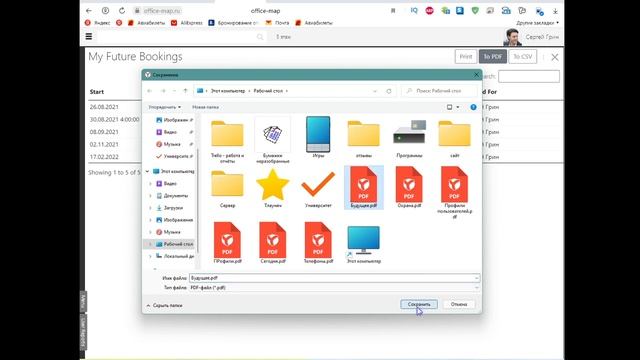640x360 pixels.
Task: Click the user avatar in page header
Action: (512, 37)
